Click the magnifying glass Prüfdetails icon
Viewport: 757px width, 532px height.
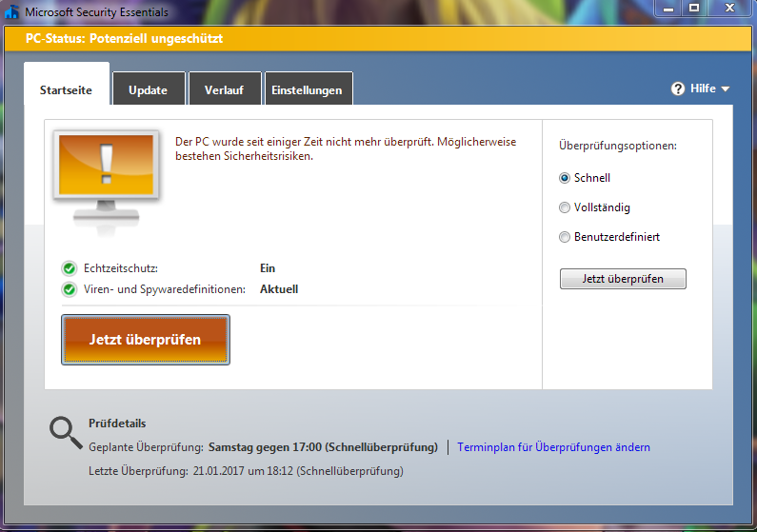click(66, 433)
